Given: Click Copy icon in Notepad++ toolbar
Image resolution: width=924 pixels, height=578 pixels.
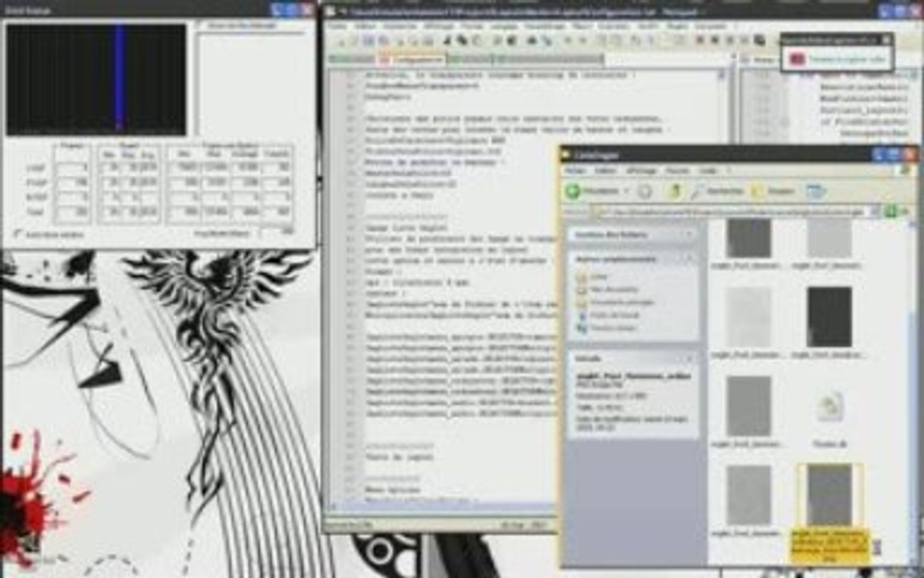Looking at the screenshot, I should pos(461,40).
